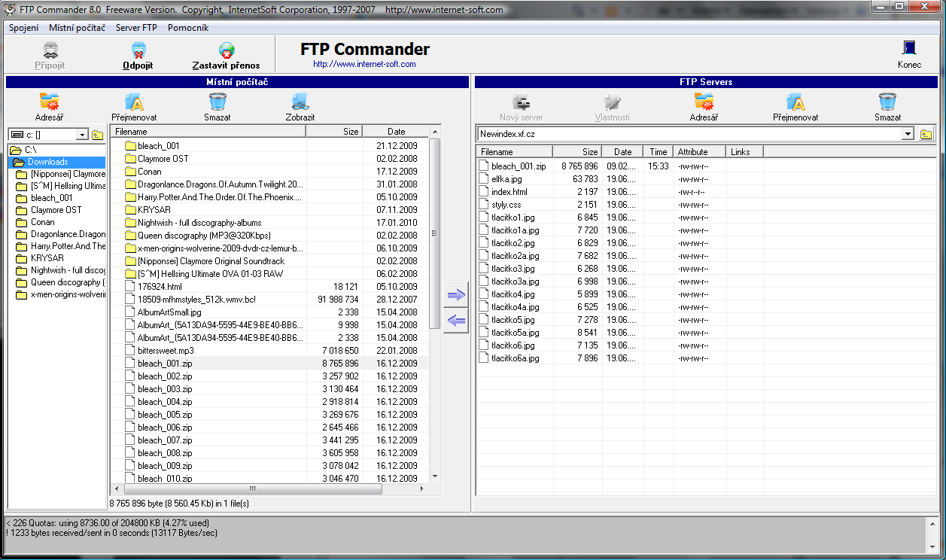Select index.html on FTP server
This screenshot has width=946, height=560.
tap(510, 191)
